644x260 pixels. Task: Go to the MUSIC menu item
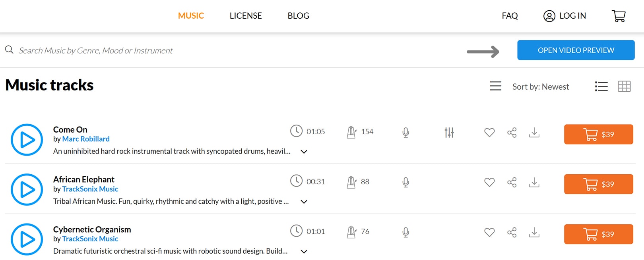click(191, 16)
